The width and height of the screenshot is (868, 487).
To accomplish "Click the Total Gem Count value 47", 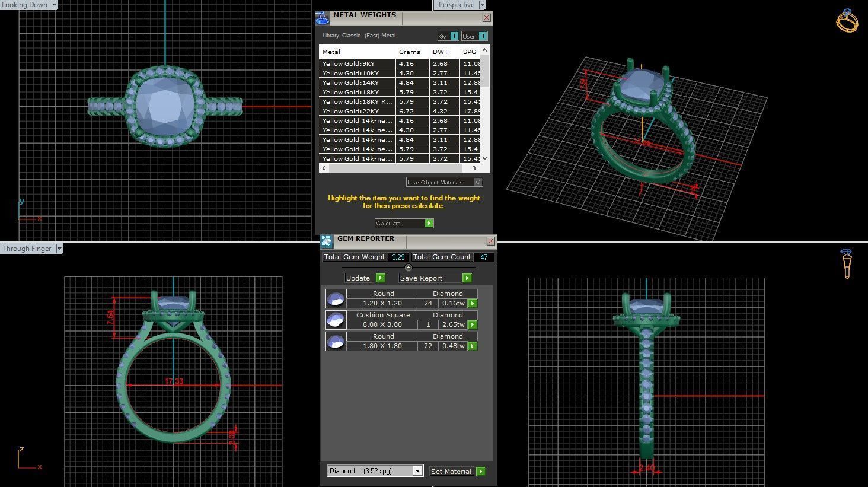I will point(484,257).
